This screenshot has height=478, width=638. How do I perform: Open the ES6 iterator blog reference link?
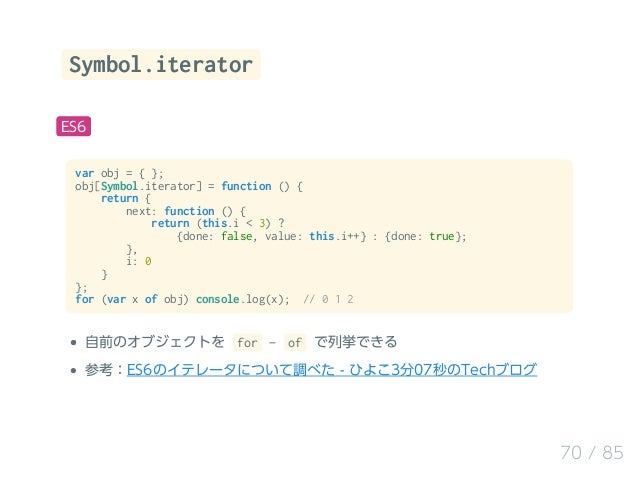[332, 369]
